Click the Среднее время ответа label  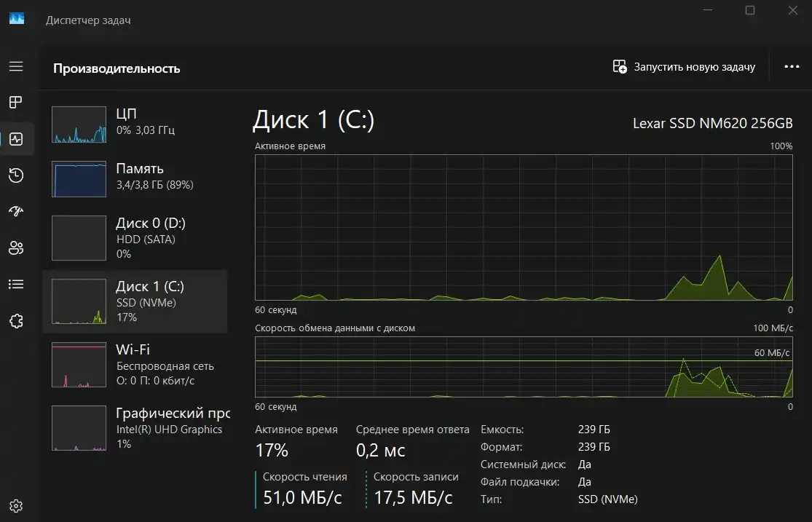pos(413,430)
